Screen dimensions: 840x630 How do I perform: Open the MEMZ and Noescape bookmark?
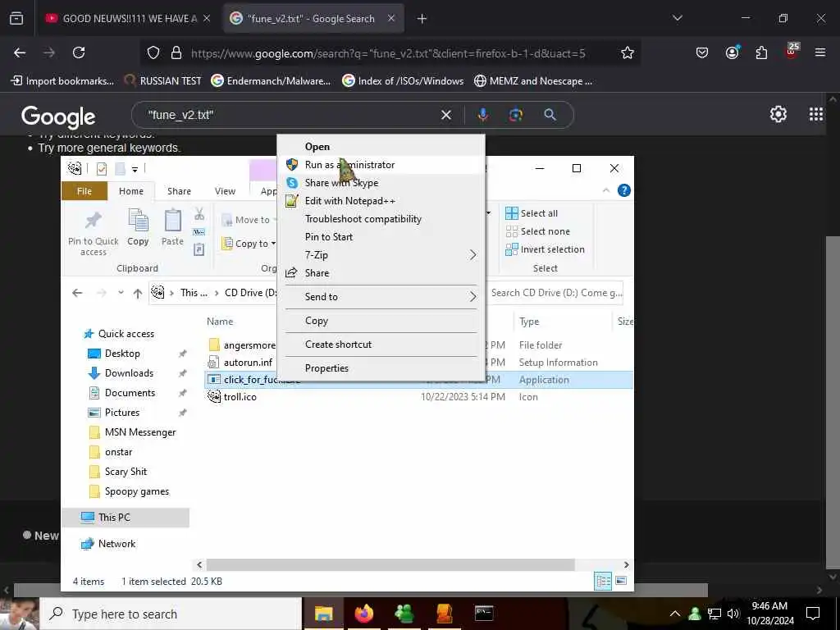pyautogui.click(x=533, y=81)
